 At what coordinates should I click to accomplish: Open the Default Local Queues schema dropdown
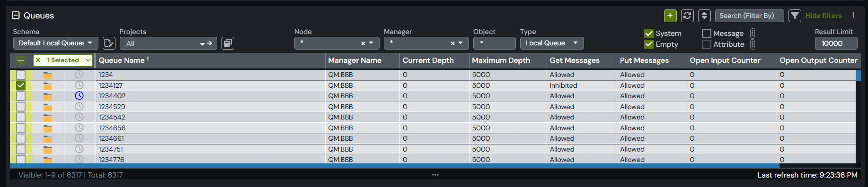coord(56,43)
